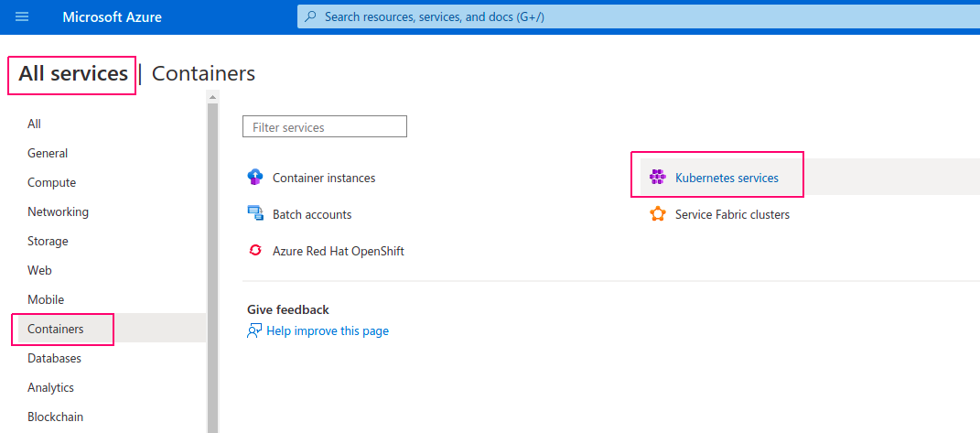Select the Containers category
The image size is (980, 433).
(x=56, y=329)
